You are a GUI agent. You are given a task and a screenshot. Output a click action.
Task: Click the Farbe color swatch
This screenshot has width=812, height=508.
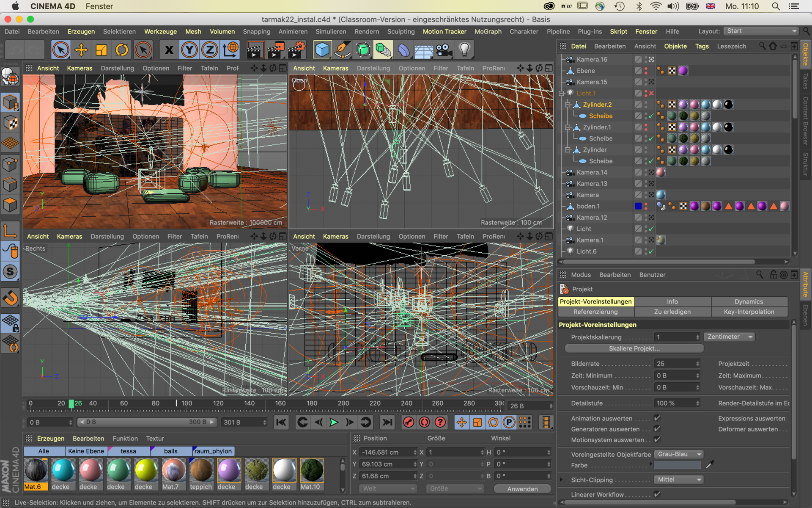(677, 465)
